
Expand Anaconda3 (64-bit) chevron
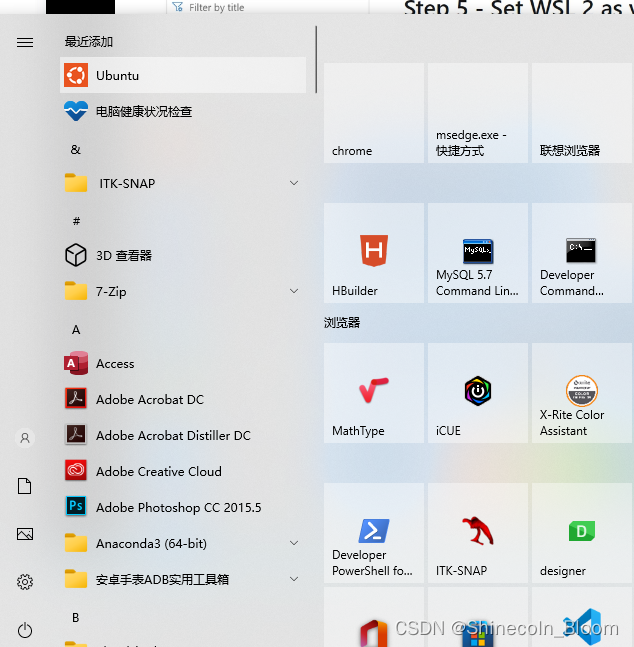(x=294, y=543)
